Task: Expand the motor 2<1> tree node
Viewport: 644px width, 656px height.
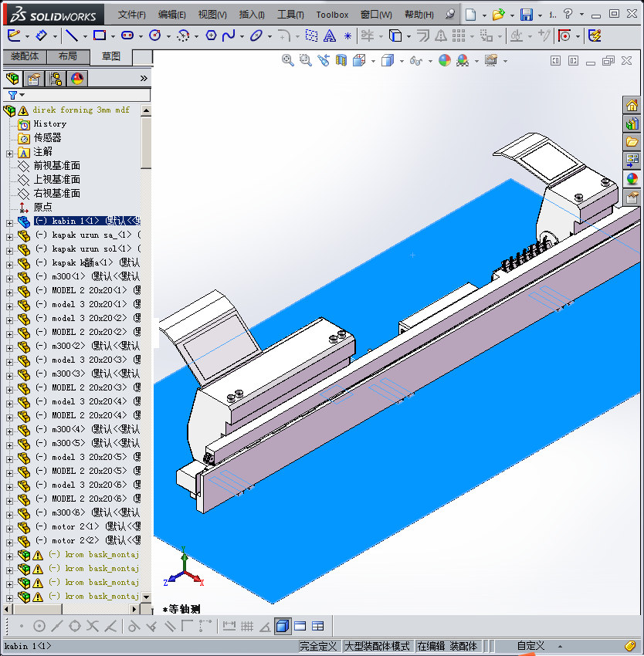Action: point(9,529)
